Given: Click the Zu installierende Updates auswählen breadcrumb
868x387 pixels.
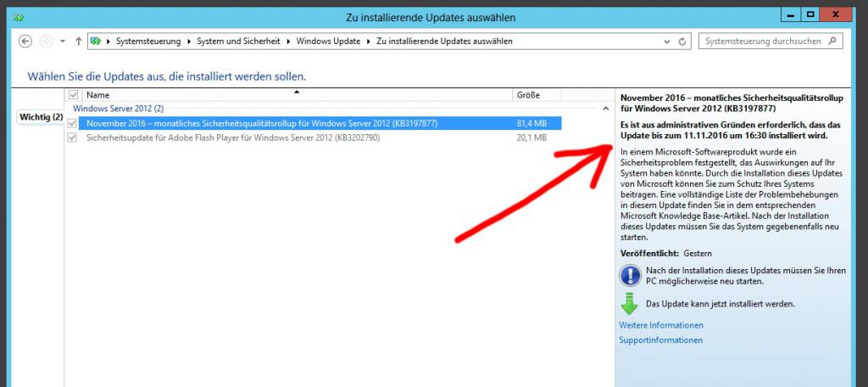Looking at the screenshot, I should point(444,42).
